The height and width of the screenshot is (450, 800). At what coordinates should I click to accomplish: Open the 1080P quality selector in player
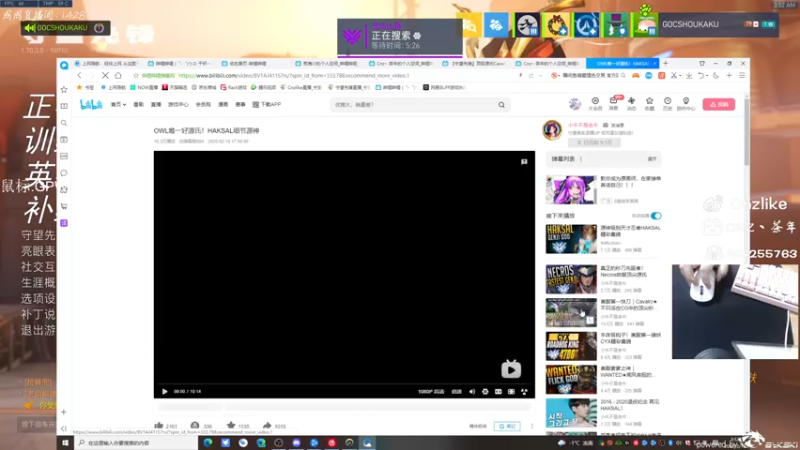click(431, 391)
